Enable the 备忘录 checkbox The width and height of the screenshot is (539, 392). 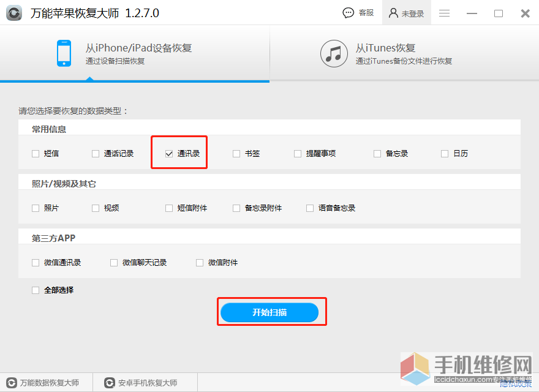[x=377, y=154]
